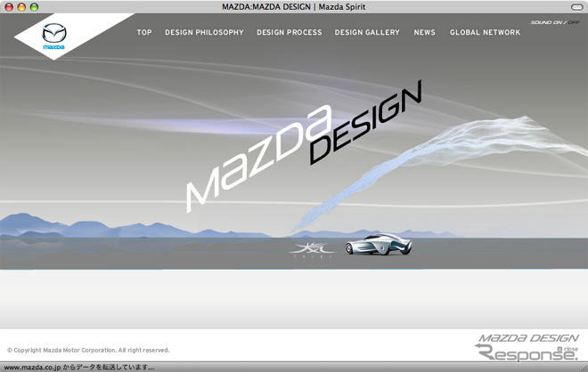
Task: Open the DESIGN GALLERY section
Action: pos(367,32)
